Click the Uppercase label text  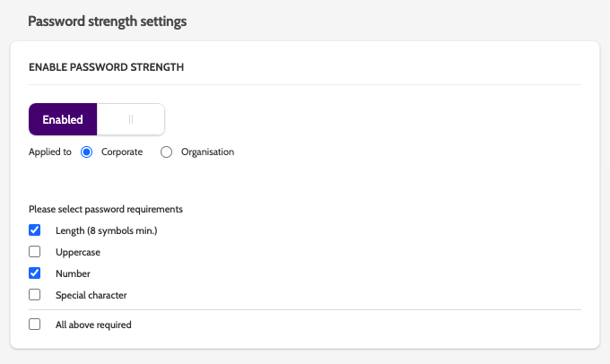pyautogui.click(x=78, y=252)
